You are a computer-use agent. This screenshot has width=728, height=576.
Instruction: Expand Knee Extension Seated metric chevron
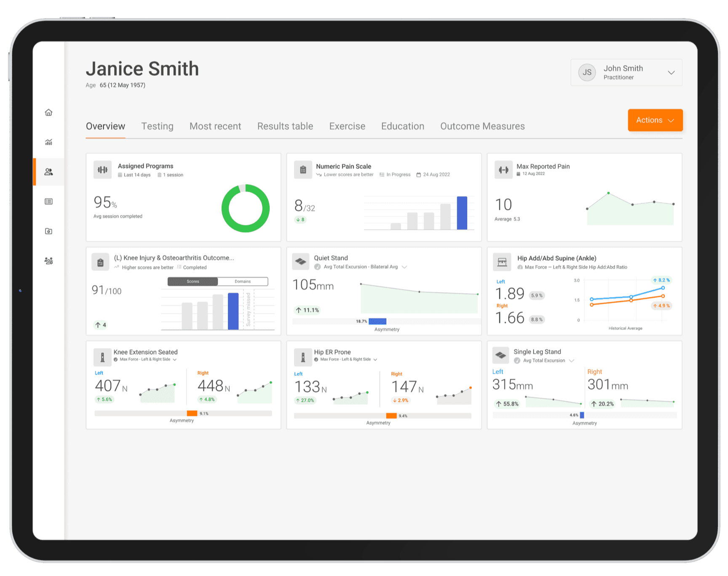(175, 360)
